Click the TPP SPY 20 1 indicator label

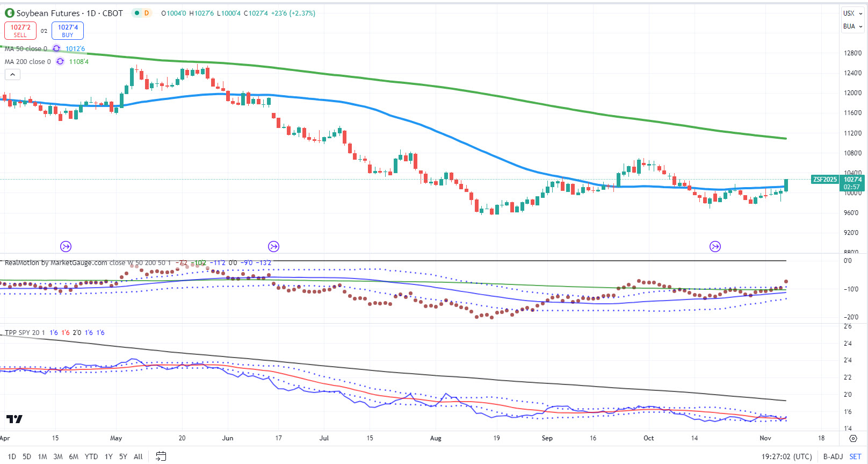pos(25,332)
